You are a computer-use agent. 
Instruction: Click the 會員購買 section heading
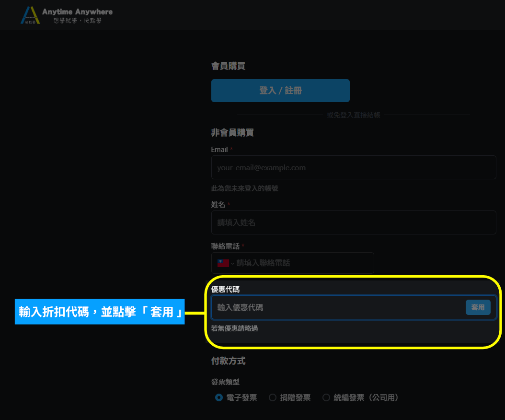[228, 66]
